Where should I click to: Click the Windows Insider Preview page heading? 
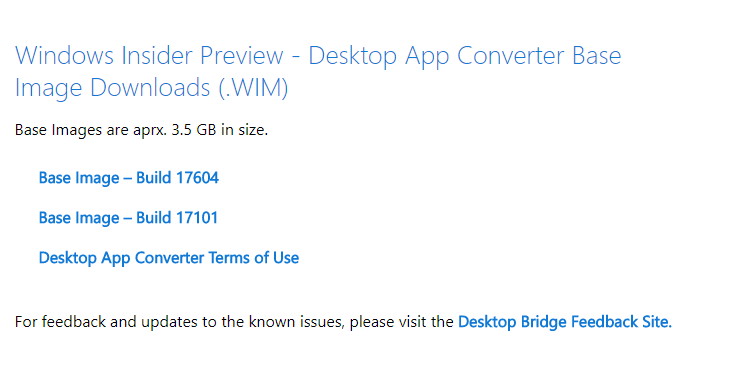click(318, 71)
